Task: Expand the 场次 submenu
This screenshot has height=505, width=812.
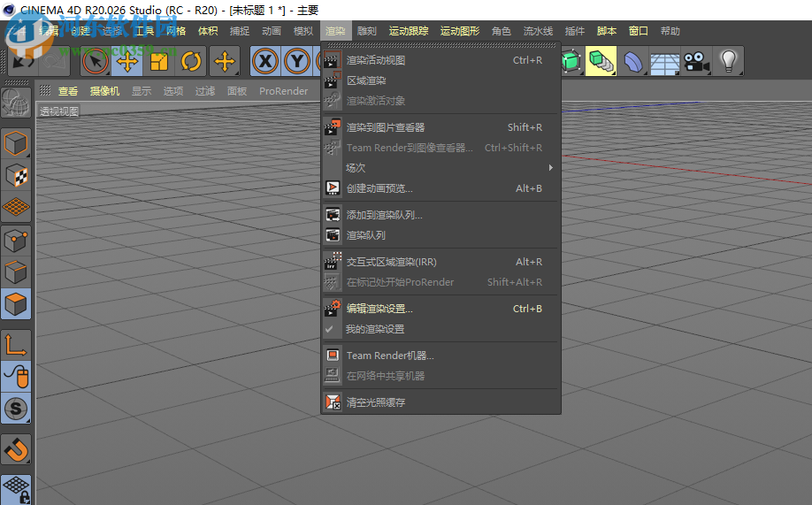Action: [440, 168]
